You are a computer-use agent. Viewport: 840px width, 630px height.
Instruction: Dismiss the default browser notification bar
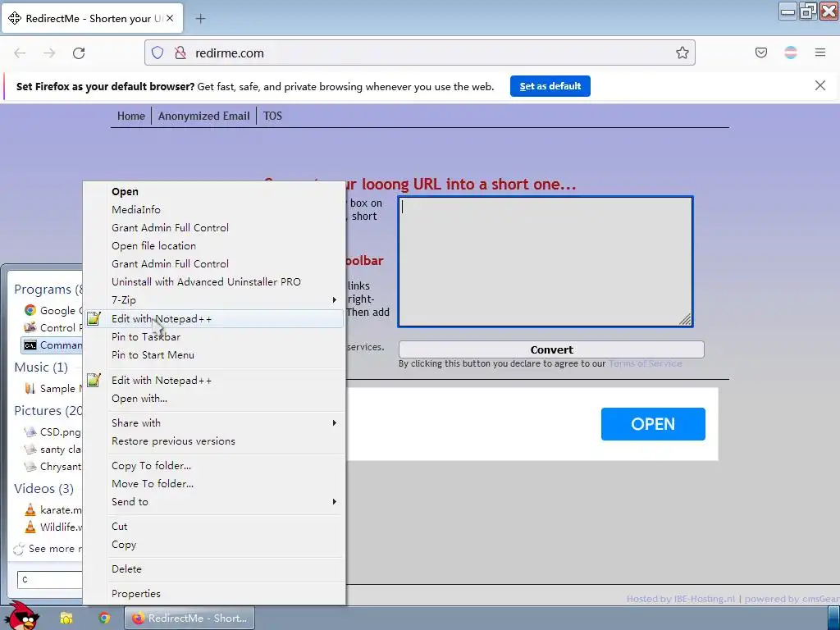[819, 85]
